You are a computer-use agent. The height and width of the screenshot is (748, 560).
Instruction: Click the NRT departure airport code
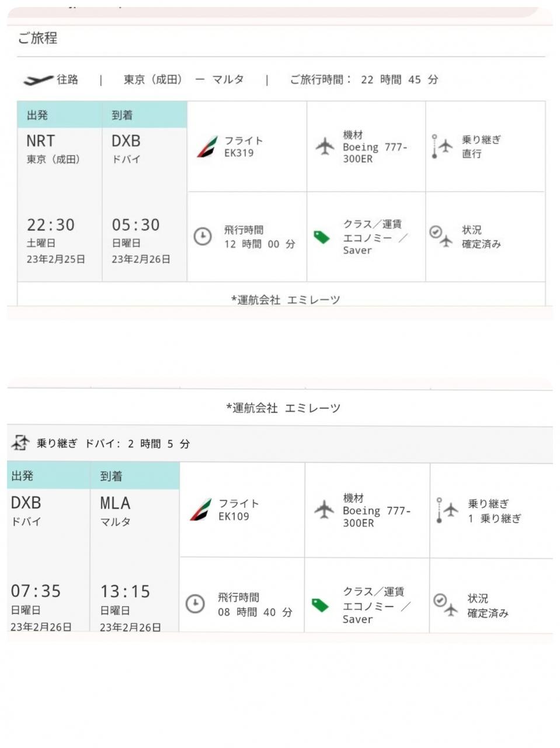[x=40, y=141]
